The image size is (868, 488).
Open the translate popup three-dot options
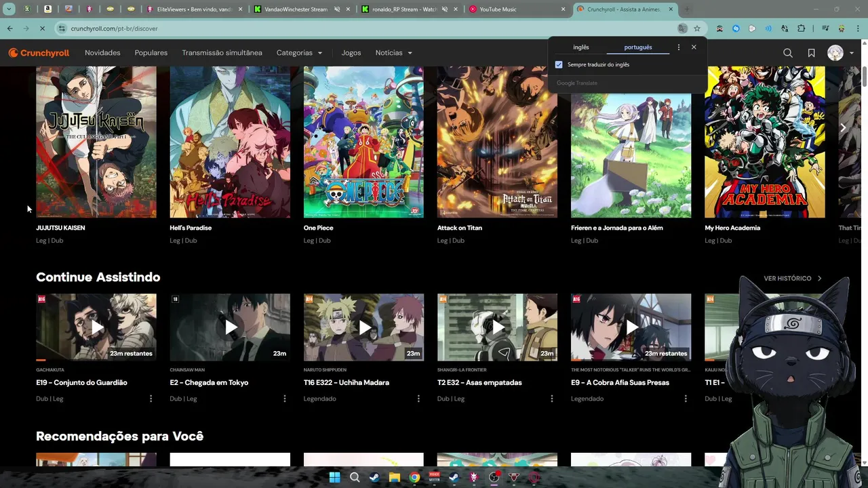(x=678, y=47)
